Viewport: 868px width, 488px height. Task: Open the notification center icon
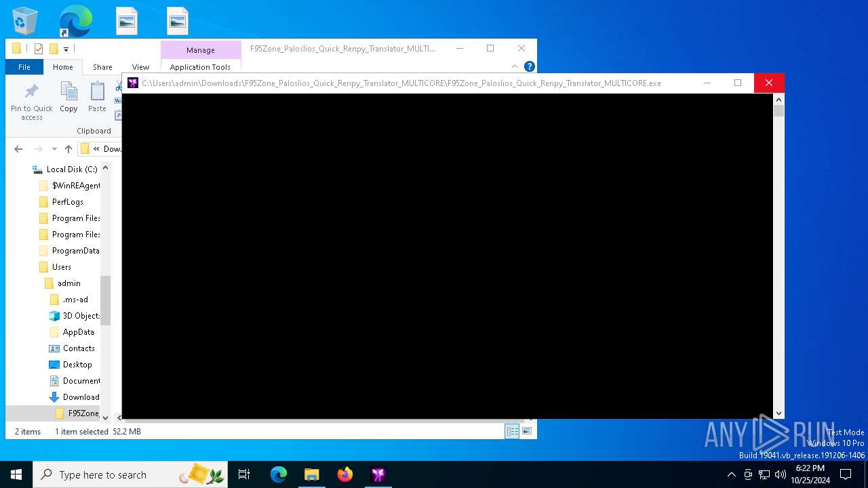[846, 474]
